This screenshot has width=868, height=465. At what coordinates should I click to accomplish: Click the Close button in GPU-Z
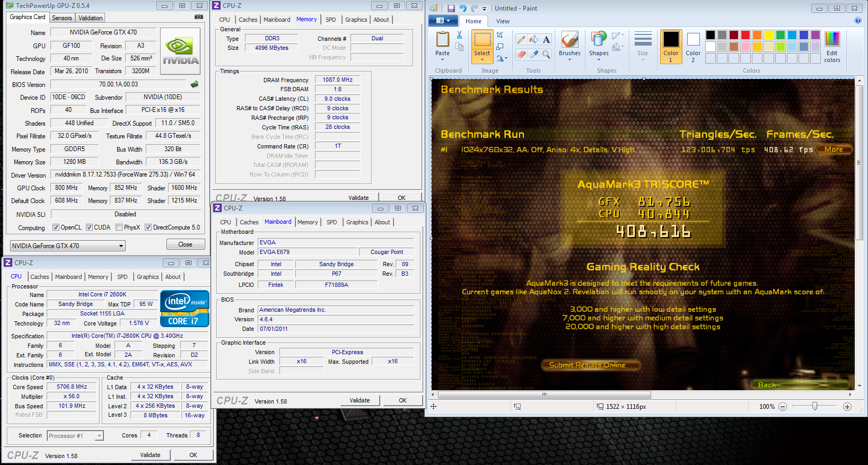click(x=185, y=244)
